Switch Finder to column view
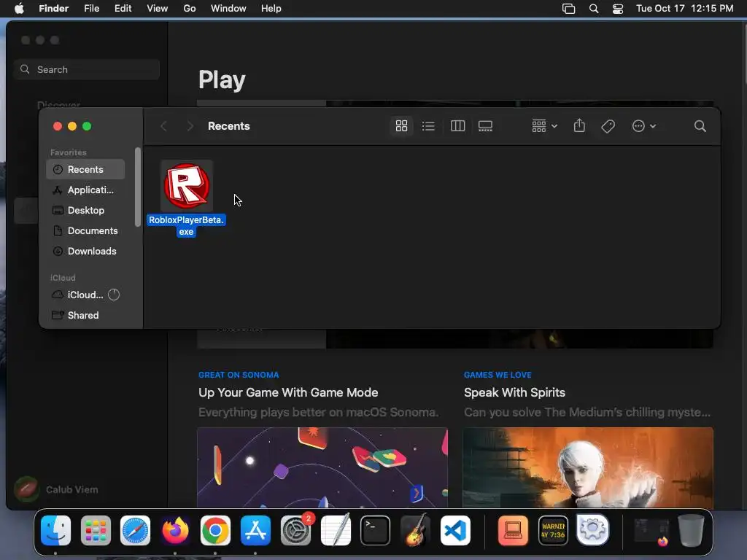747x560 pixels. pyautogui.click(x=457, y=125)
